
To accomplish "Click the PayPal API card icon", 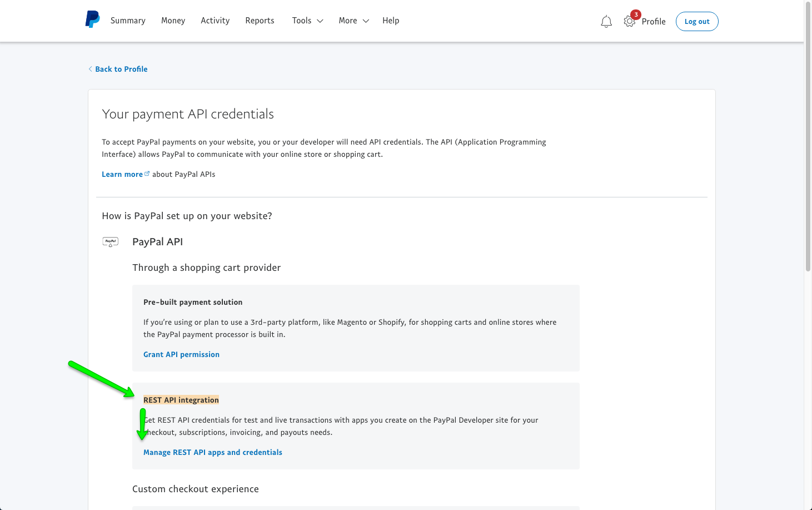I will tap(110, 241).
